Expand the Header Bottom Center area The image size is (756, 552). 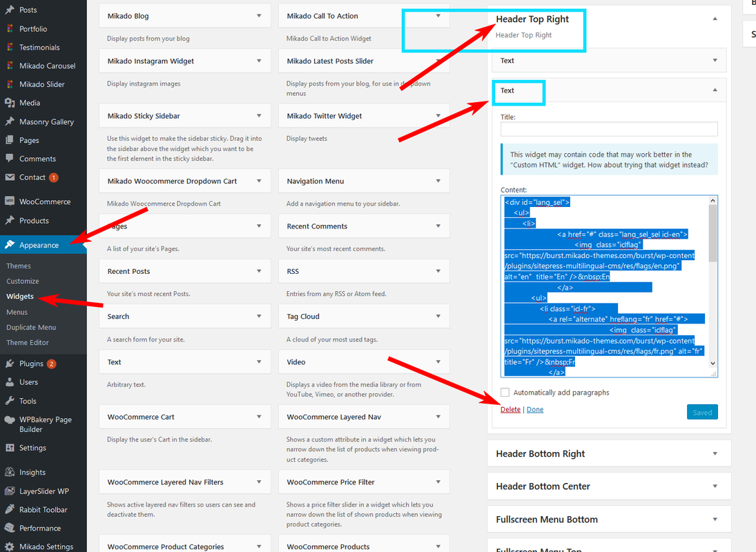(x=715, y=486)
